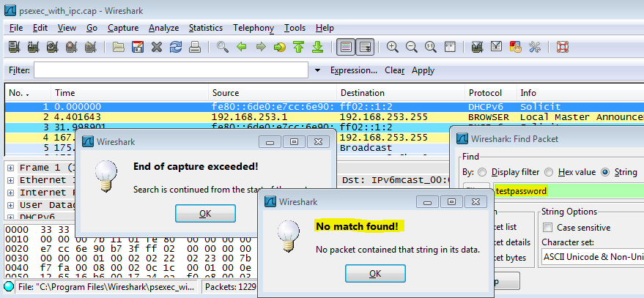Open the Help menu
644x298 pixels.
click(325, 28)
